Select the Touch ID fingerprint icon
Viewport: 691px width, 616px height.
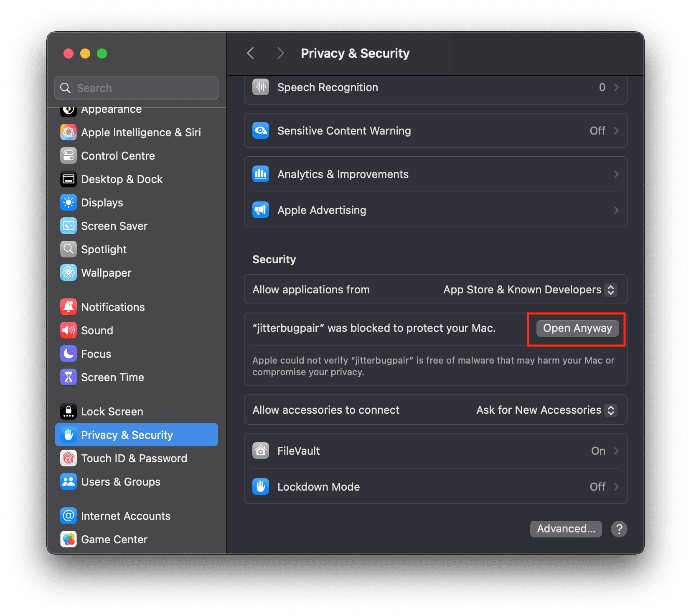coord(69,458)
